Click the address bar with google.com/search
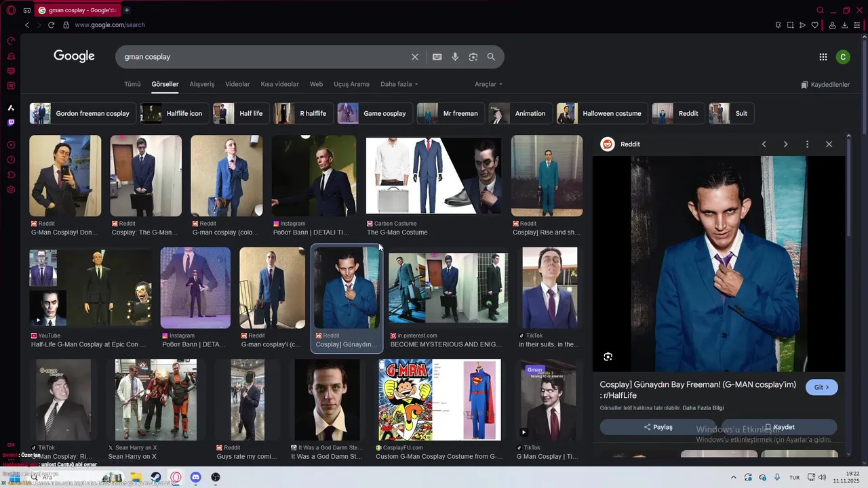The height and width of the screenshot is (488, 868). (x=109, y=25)
